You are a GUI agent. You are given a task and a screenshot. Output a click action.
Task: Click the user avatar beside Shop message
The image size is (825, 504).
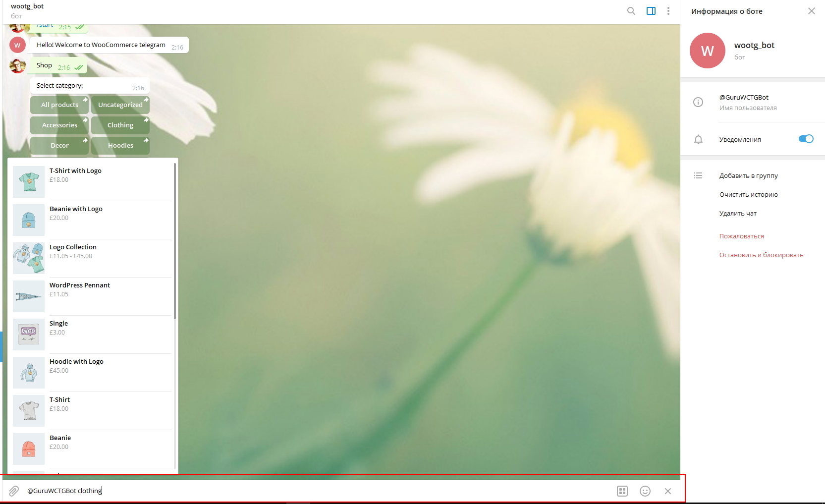(17, 65)
